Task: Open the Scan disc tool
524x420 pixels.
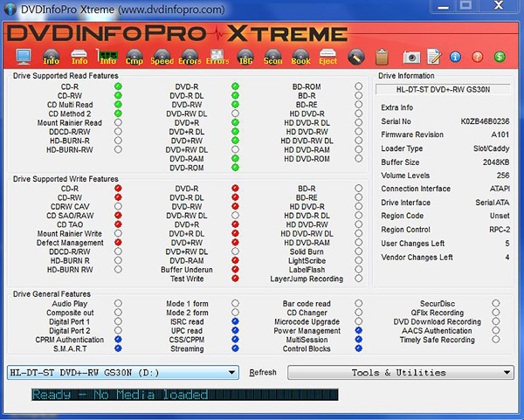Action: tap(272, 57)
